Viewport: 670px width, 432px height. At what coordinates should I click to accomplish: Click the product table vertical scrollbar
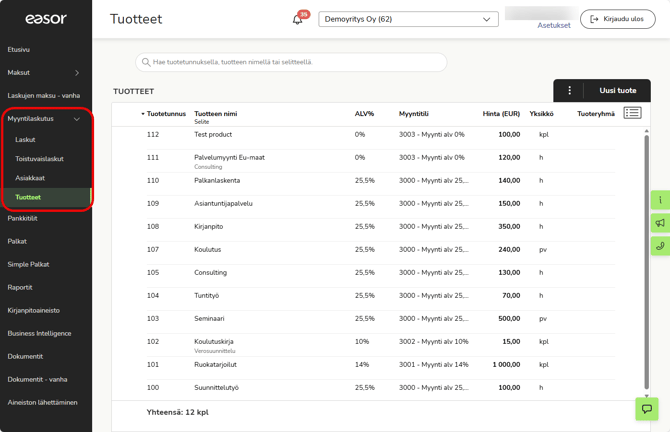point(646,260)
